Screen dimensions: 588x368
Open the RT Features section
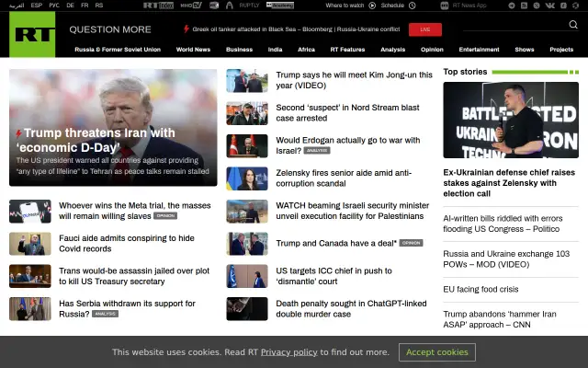(x=347, y=49)
